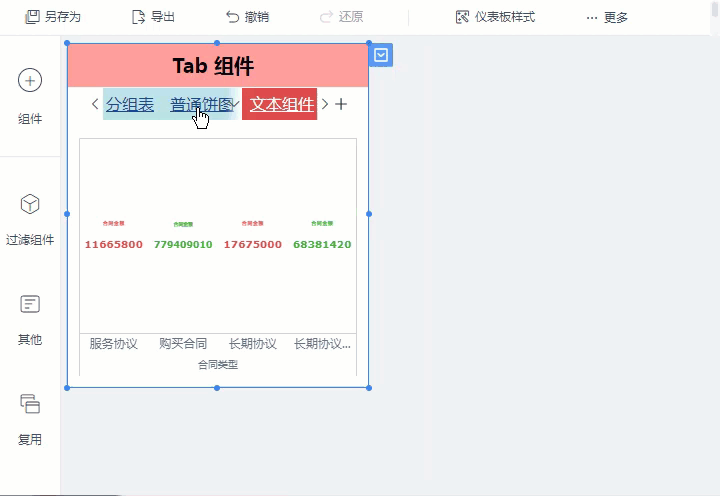720x496 pixels.
Task: Click the value 68381420
Action: point(322,244)
